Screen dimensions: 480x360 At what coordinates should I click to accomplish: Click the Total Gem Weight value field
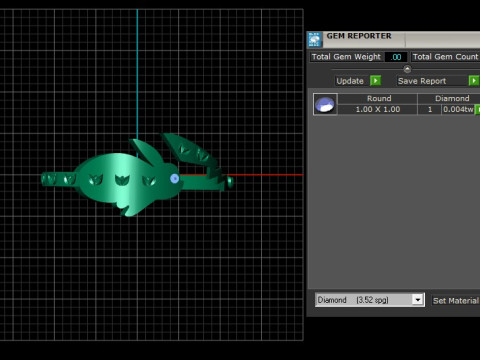point(396,57)
